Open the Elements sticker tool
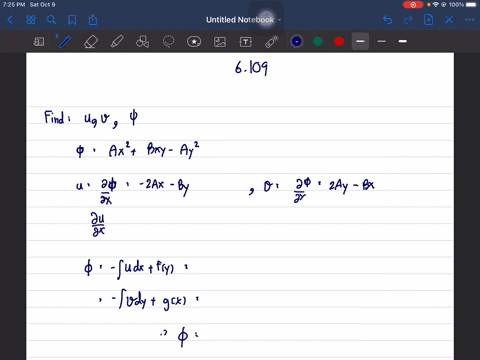Image resolution: width=480 pixels, height=360 pixels. pyautogui.click(x=194, y=42)
